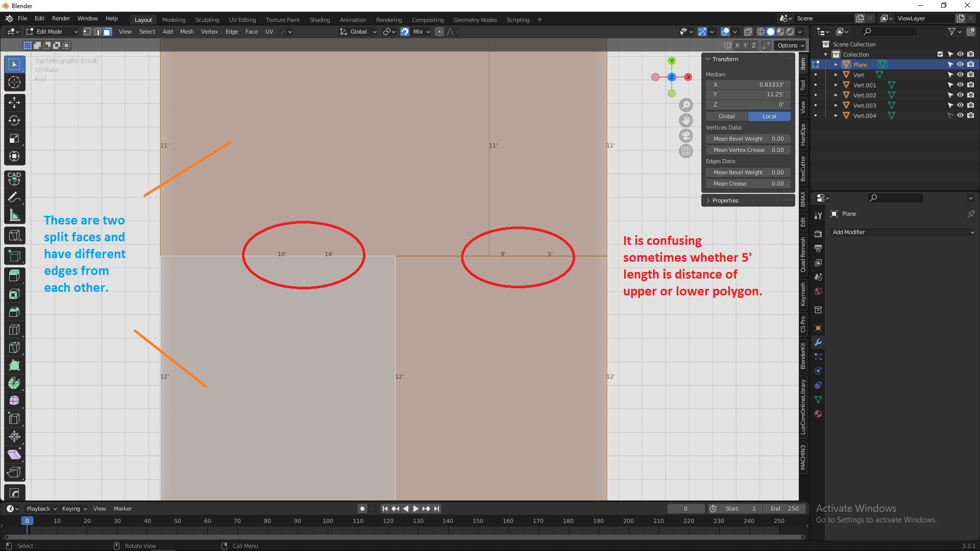The height and width of the screenshot is (551, 980).
Task: Click the Median X value field
Action: 748,85
